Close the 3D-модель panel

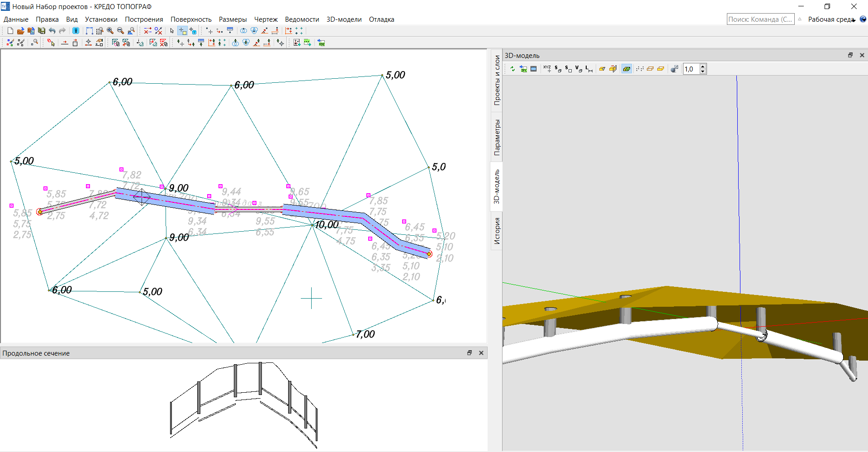(862, 55)
